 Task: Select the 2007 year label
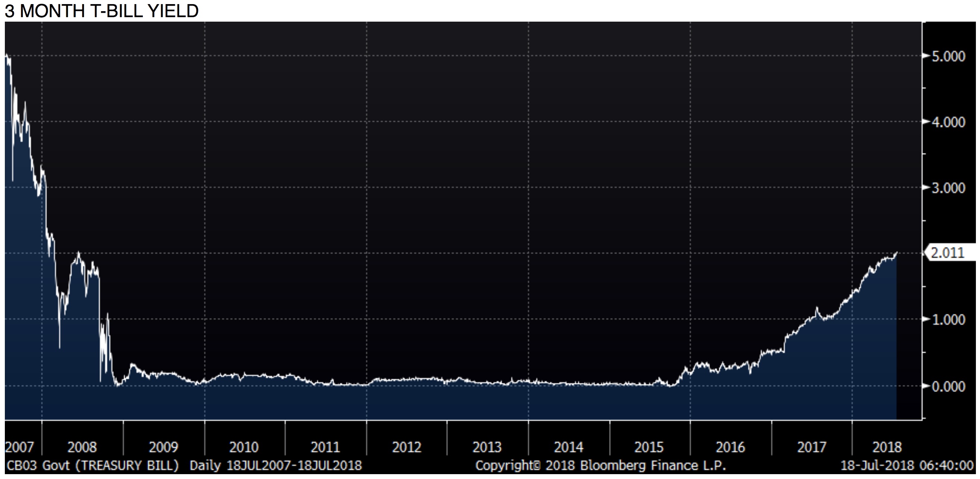19,447
